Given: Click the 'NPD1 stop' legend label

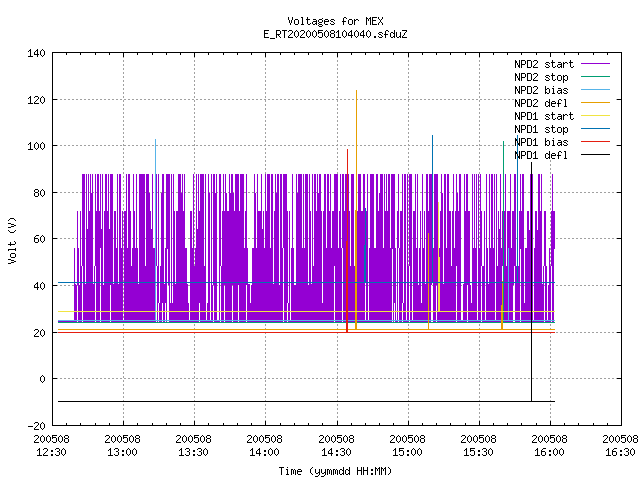Looking at the screenshot, I should (x=541, y=129).
